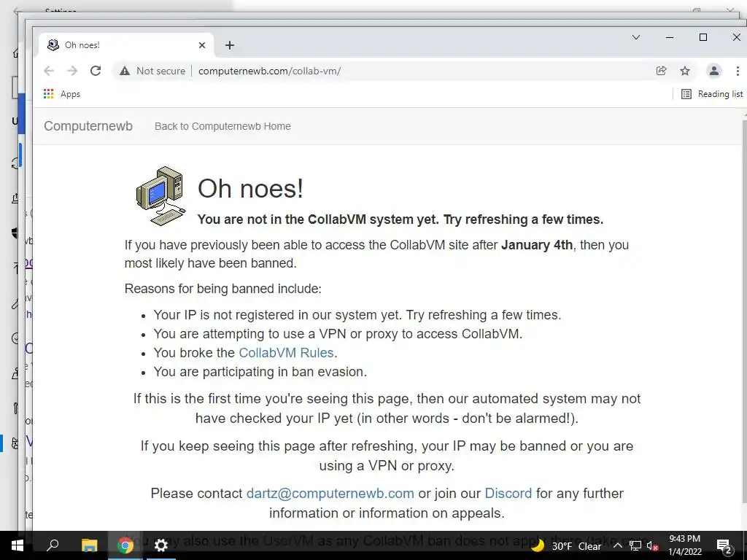Email dartz@computernewb.com link
This screenshot has width=747, height=560.
(x=330, y=494)
